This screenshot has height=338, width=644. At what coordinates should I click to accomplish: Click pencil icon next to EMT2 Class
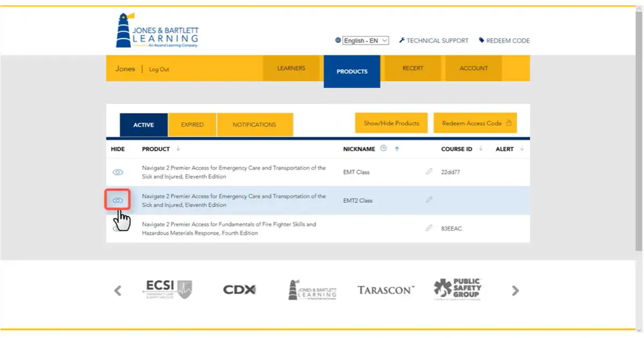coord(429,200)
